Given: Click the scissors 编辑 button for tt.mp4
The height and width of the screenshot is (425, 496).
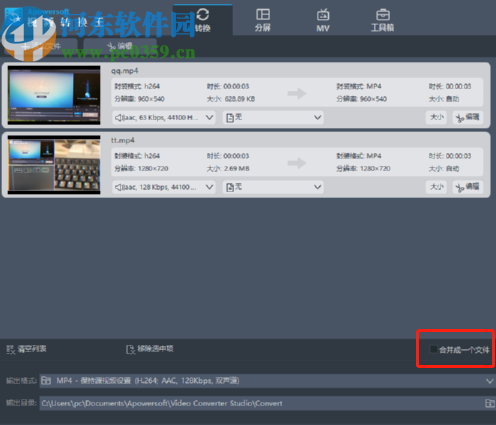Looking at the screenshot, I should tap(468, 187).
